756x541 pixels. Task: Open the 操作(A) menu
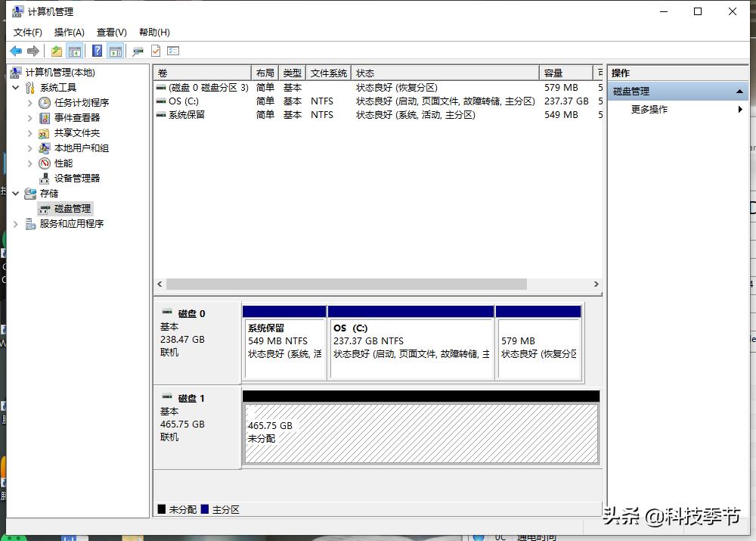click(69, 32)
